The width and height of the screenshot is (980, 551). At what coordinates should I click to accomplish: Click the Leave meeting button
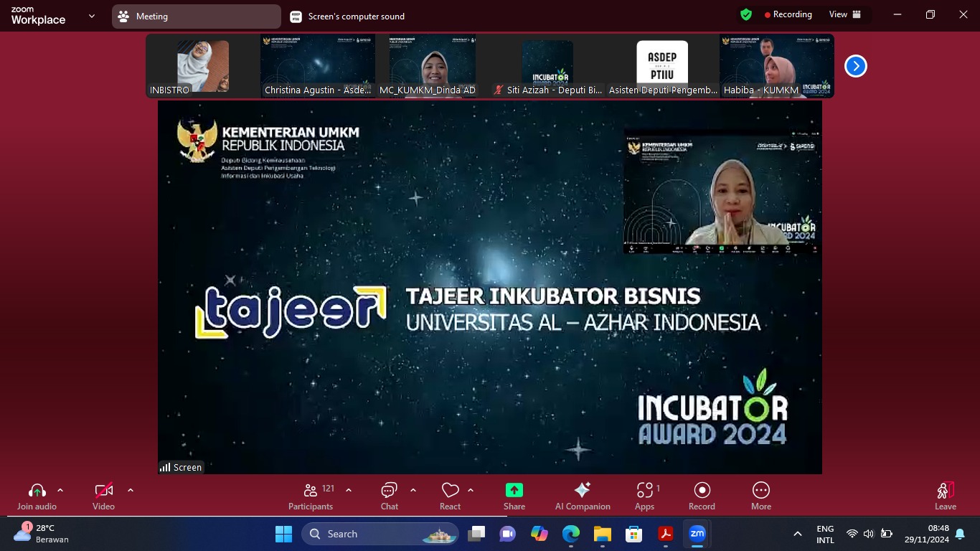click(946, 496)
